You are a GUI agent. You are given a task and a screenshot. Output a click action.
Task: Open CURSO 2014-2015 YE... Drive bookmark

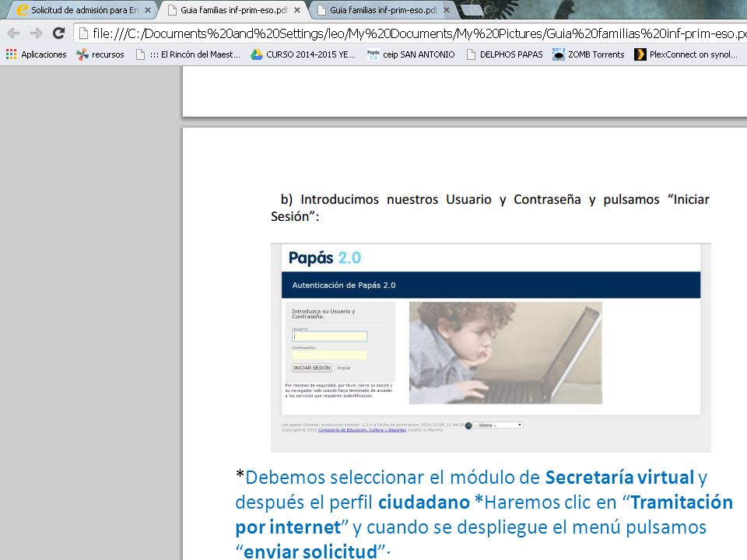point(303,54)
